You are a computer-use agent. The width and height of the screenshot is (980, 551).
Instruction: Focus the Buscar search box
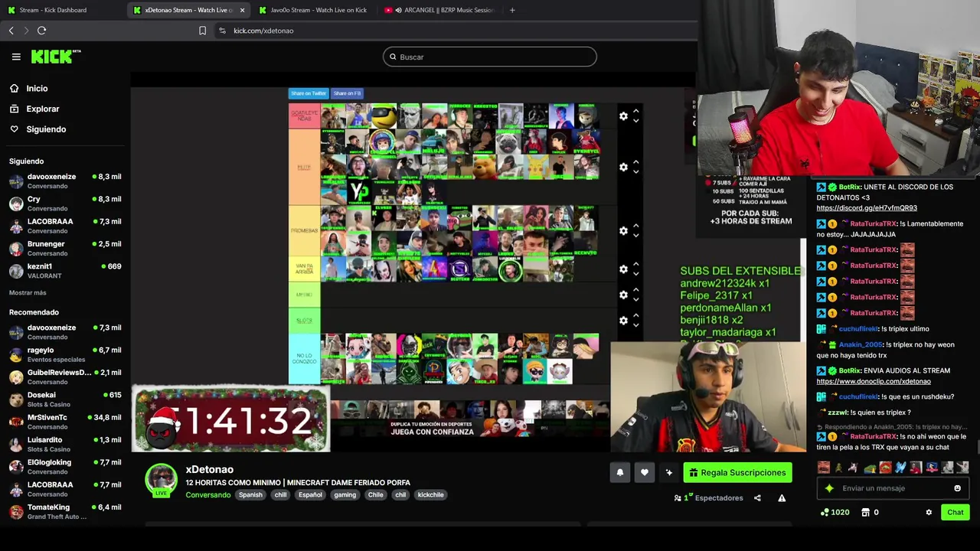[x=490, y=57]
